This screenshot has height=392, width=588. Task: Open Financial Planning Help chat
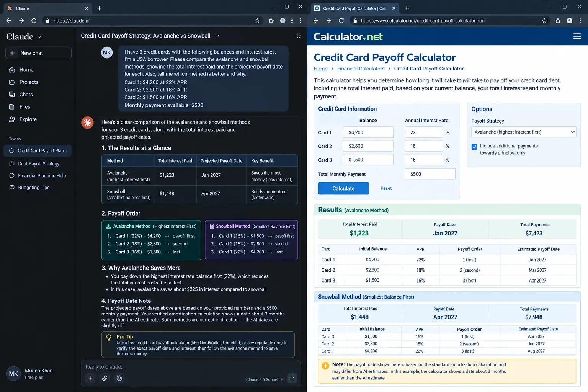(38, 176)
